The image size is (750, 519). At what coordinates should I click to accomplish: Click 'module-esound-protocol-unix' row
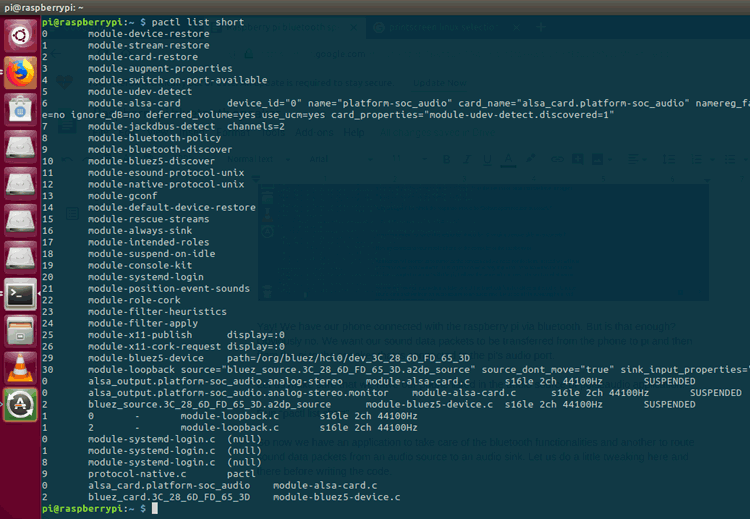click(166, 173)
